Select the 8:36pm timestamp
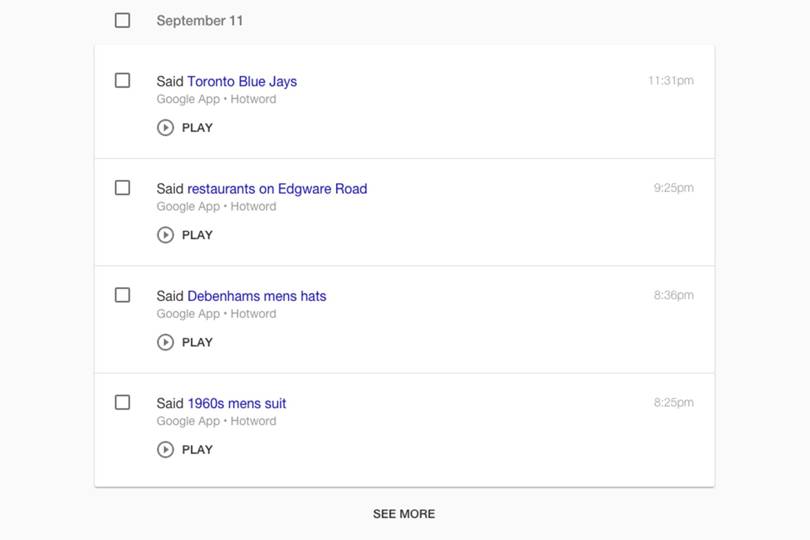This screenshot has width=810, height=540. [x=673, y=296]
